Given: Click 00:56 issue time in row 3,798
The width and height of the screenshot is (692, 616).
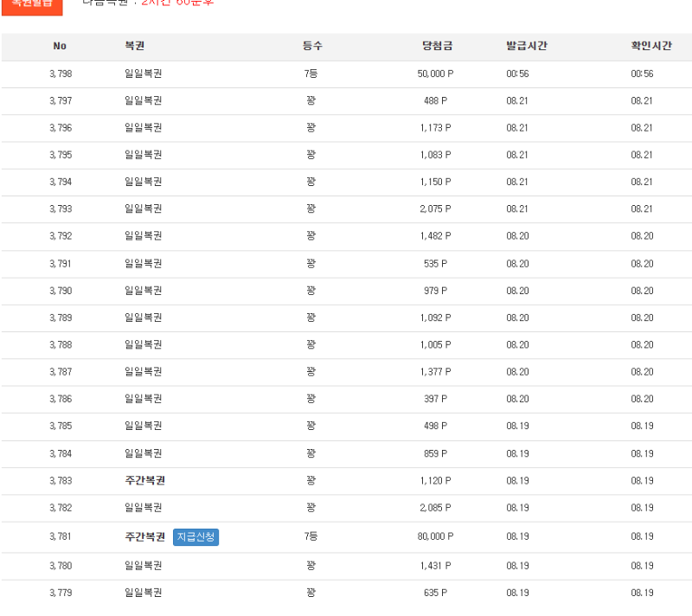Looking at the screenshot, I should point(517,74).
